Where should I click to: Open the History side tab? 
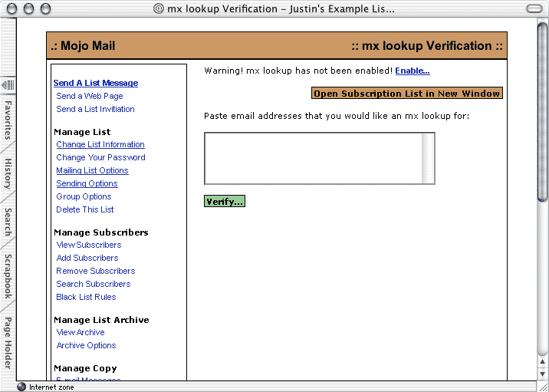click(x=8, y=174)
